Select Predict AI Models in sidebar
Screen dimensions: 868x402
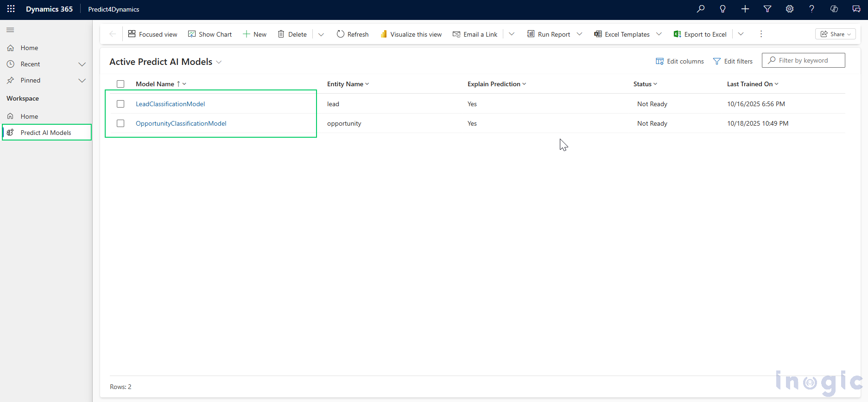[46, 133]
